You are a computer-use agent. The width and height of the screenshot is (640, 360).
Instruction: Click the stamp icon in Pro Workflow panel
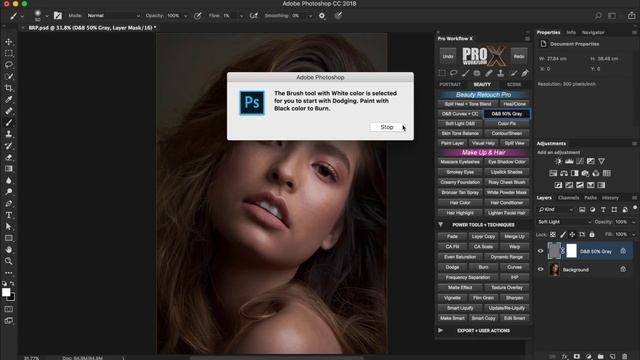[x=500, y=73]
